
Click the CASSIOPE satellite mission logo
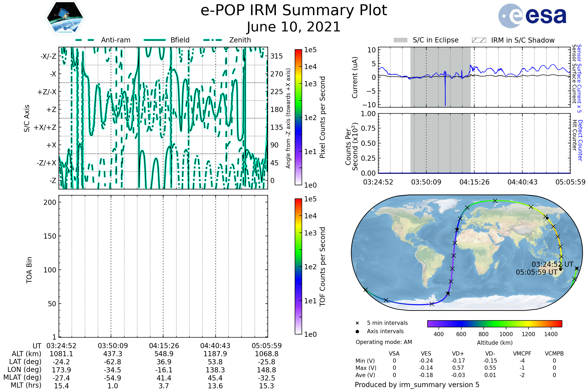[x=65, y=18]
